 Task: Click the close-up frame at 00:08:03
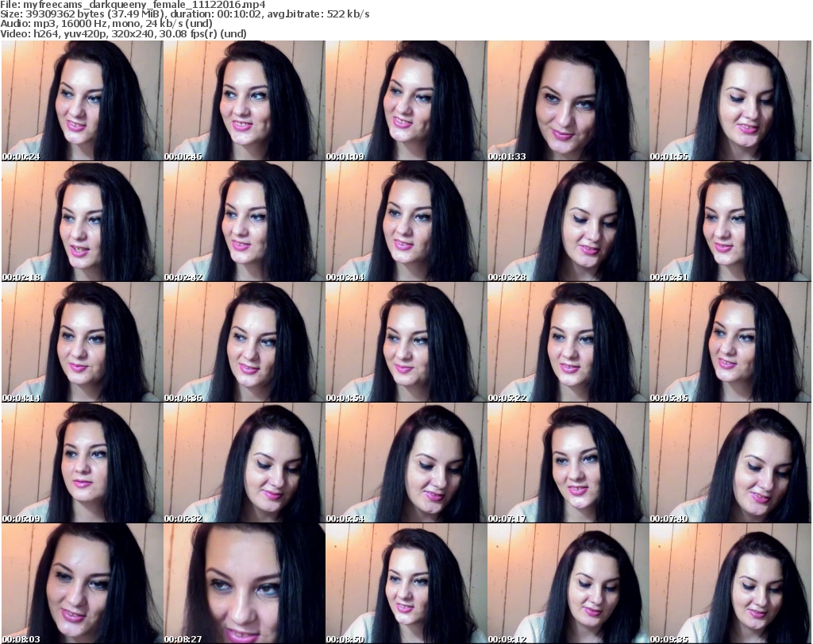coord(82,584)
